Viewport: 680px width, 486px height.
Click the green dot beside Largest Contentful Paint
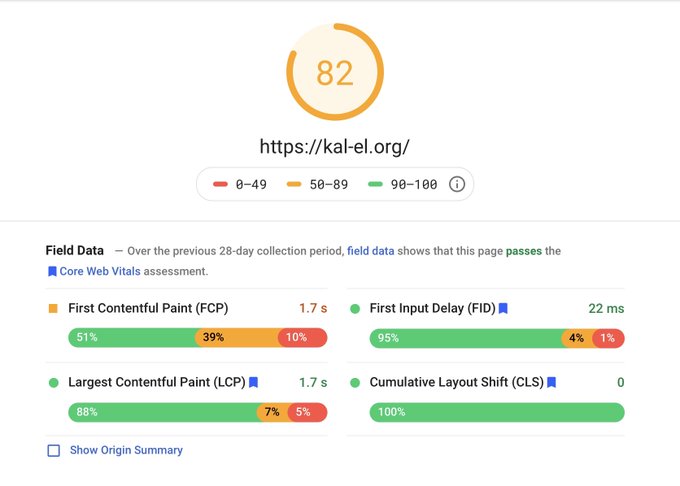[x=54, y=382]
